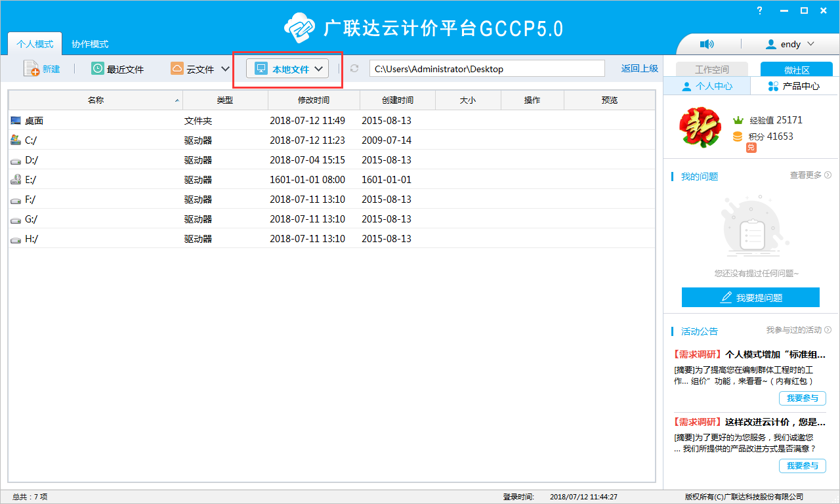Switch to the 协作模式 tab
Screen dimensions: 840x504
pyautogui.click(x=90, y=44)
